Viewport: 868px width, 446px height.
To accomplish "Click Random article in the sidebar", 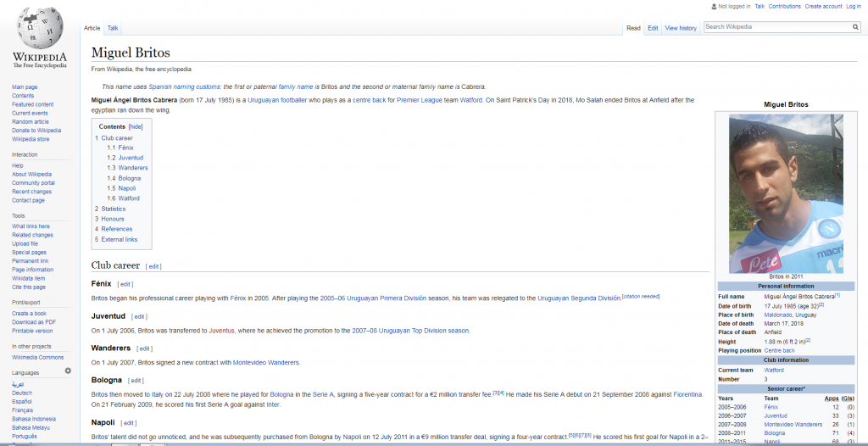I will coord(31,121).
